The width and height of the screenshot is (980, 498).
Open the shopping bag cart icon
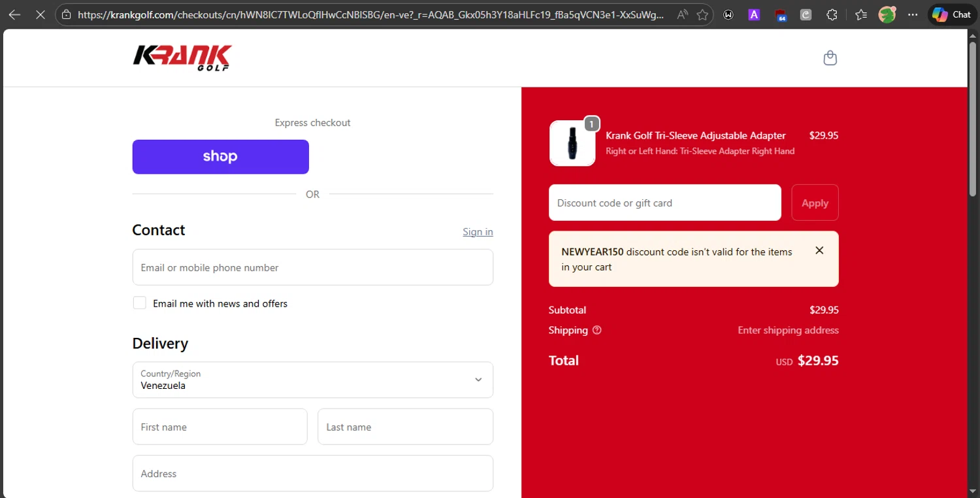click(x=830, y=58)
